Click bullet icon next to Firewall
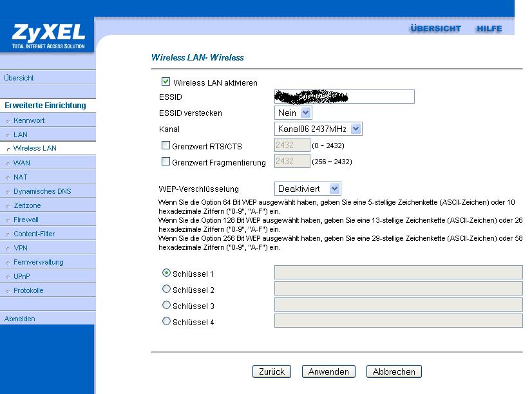This screenshot has height=394, width=532. (8, 220)
